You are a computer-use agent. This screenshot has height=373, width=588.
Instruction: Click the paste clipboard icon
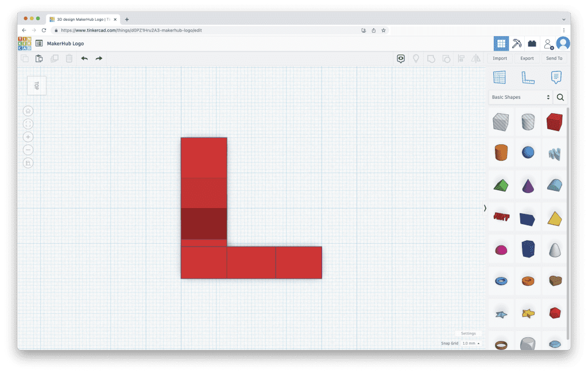(39, 58)
